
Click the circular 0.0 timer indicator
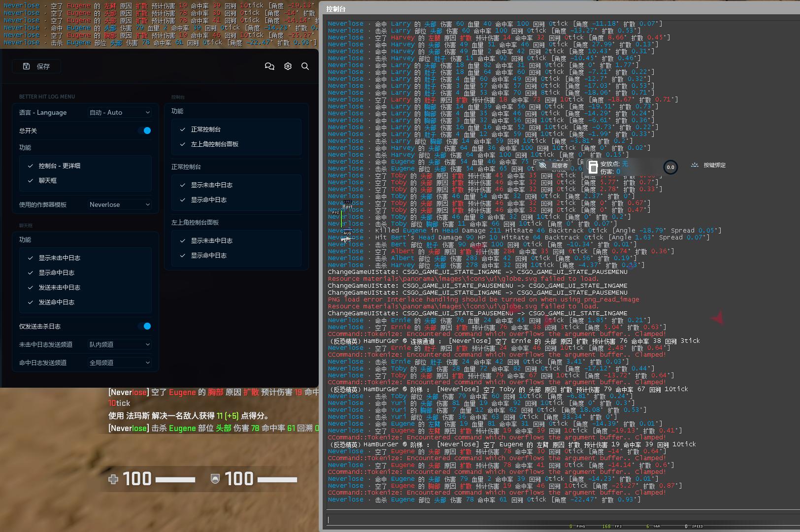tap(670, 167)
